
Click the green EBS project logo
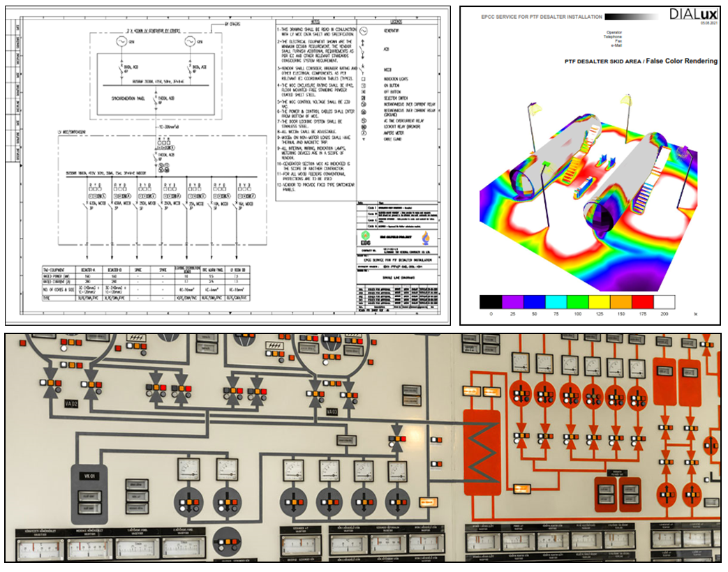[366, 239]
